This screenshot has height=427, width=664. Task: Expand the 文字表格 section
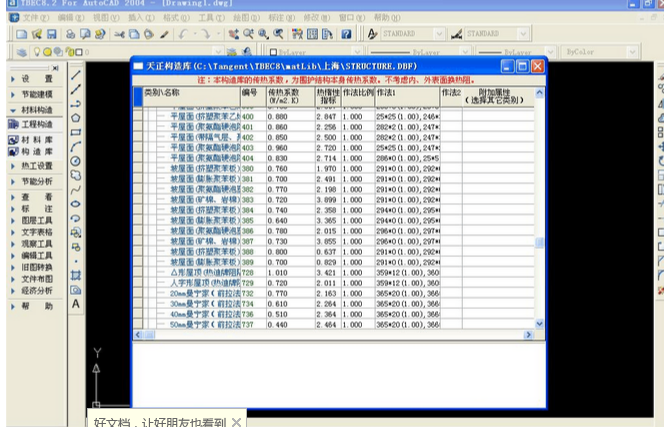[x=13, y=232]
